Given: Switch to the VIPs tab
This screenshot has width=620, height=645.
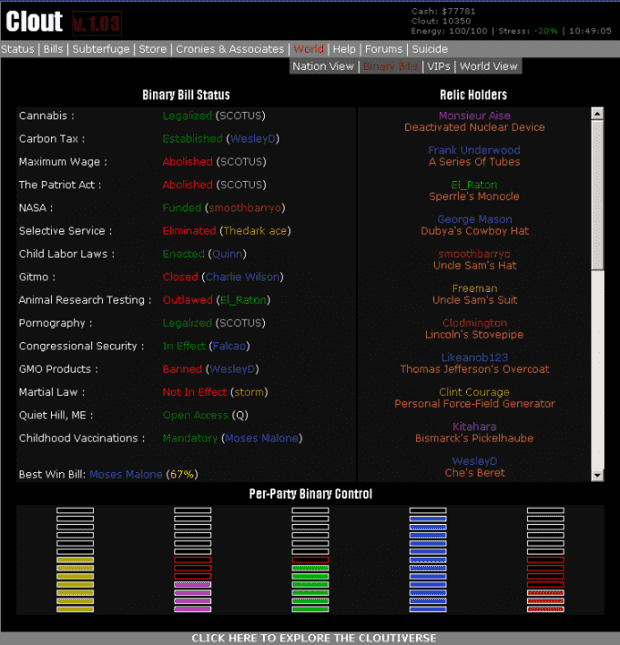Looking at the screenshot, I should (x=438, y=67).
